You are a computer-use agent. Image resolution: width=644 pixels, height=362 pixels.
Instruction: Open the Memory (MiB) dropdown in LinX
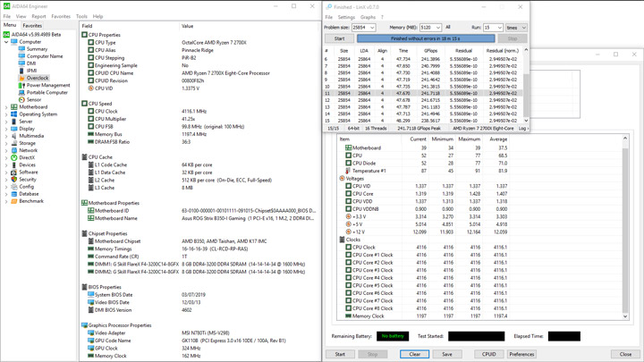click(437, 28)
